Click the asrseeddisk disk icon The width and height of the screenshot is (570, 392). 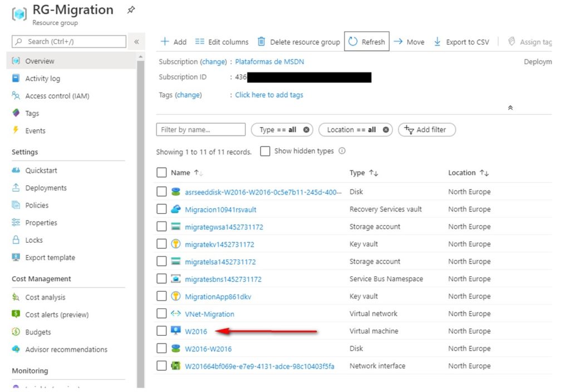click(176, 192)
